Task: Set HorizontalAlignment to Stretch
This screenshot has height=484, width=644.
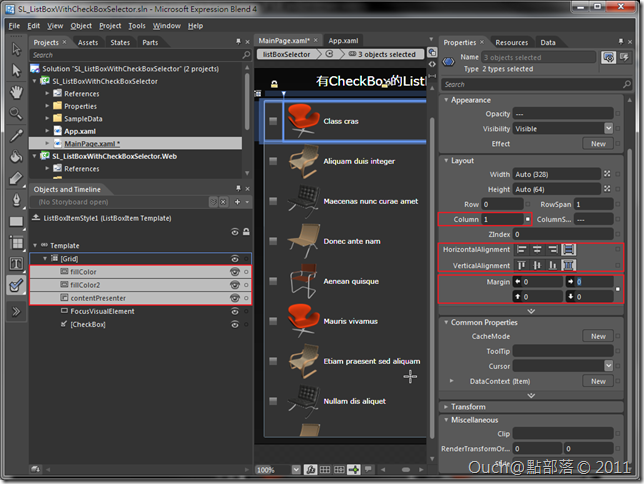Action: (569, 249)
